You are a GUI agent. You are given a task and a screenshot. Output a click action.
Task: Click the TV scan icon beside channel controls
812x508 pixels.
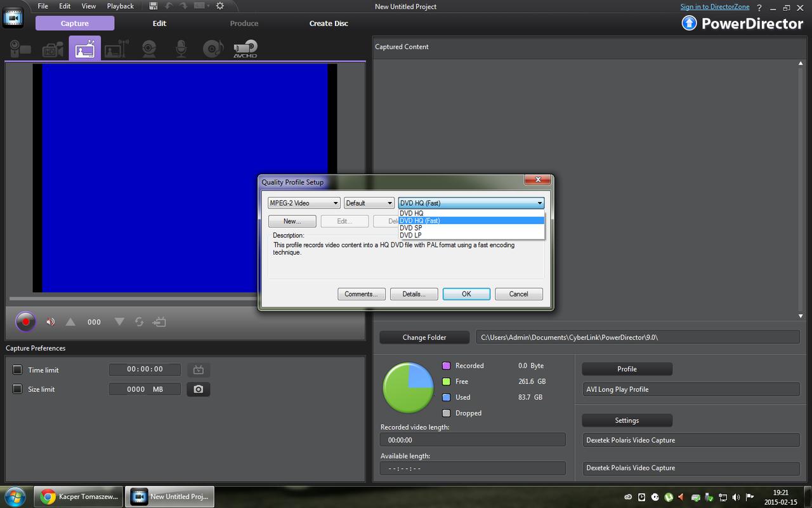click(159, 322)
